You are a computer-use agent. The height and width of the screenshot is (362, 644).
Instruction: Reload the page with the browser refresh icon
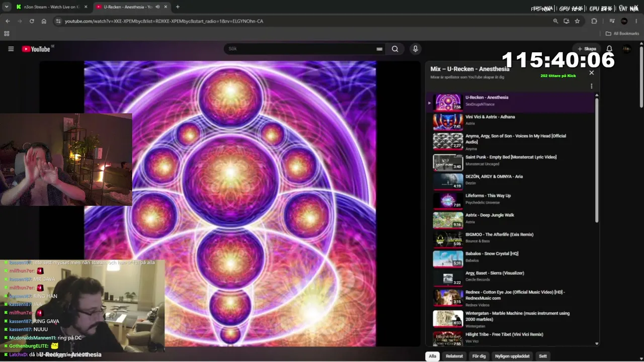[32, 21]
